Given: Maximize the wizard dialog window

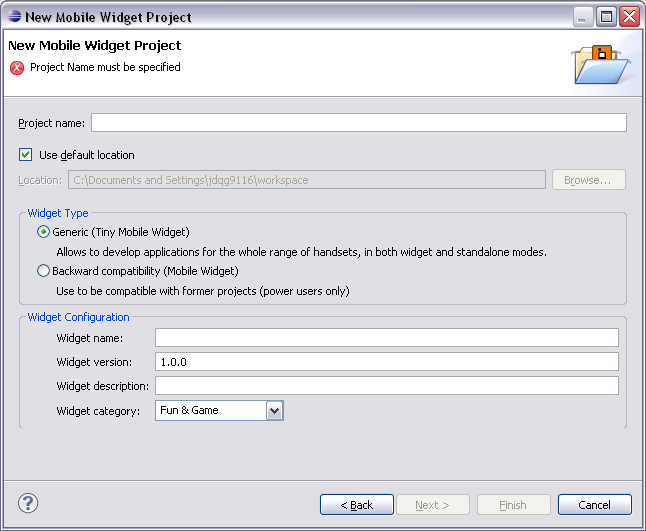Looking at the screenshot, I should tap(606, 17).
